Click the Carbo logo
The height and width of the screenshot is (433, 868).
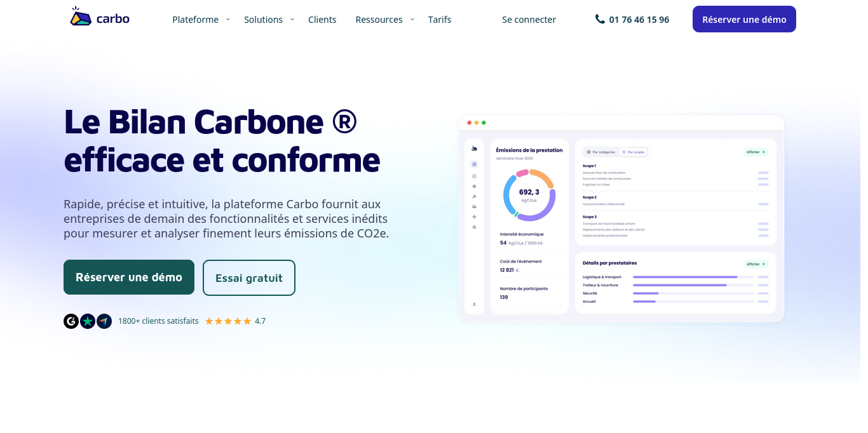[x=100, y=17]
